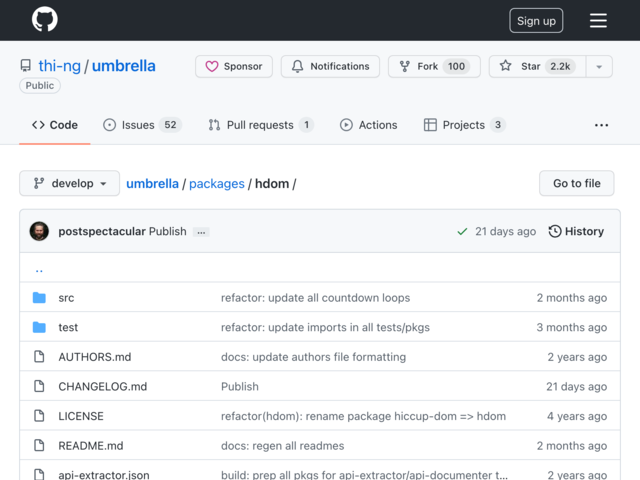Switch to the Code tab
The image size is (640, 480).
pyautogui.click(x=55, y=125)
